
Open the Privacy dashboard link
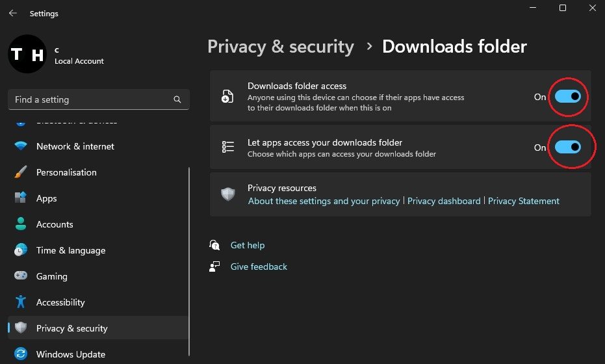pyautogui.click(x=444, y=201)
